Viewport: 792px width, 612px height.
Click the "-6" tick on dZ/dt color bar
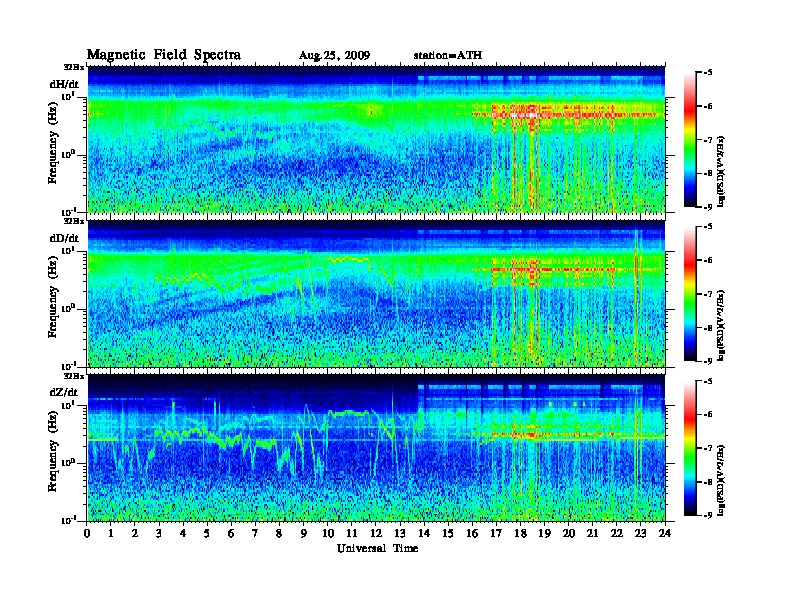(x=708, y=414)
